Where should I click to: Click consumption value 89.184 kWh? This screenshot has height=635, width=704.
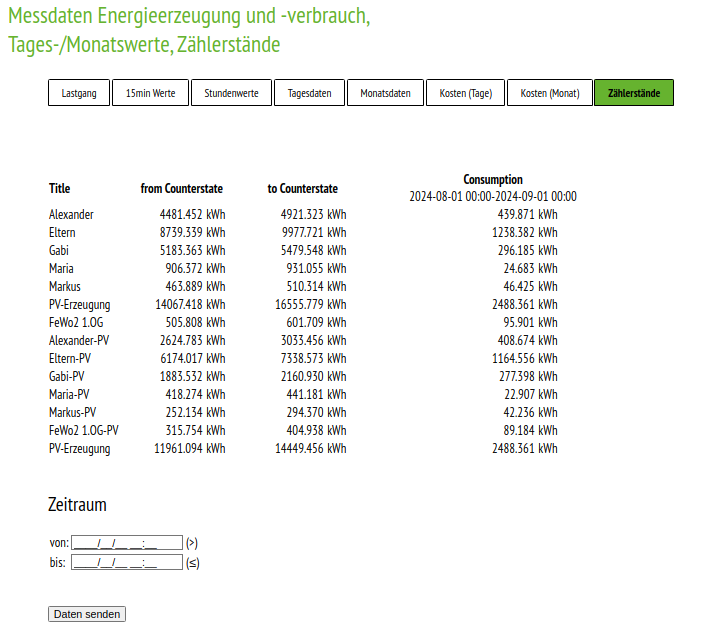tap(531, 430)
